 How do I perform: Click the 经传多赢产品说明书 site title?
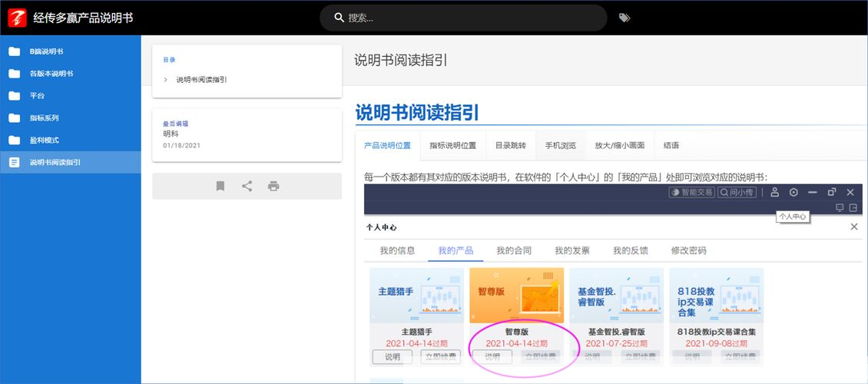pyautogui.click(x=83, y=18)
